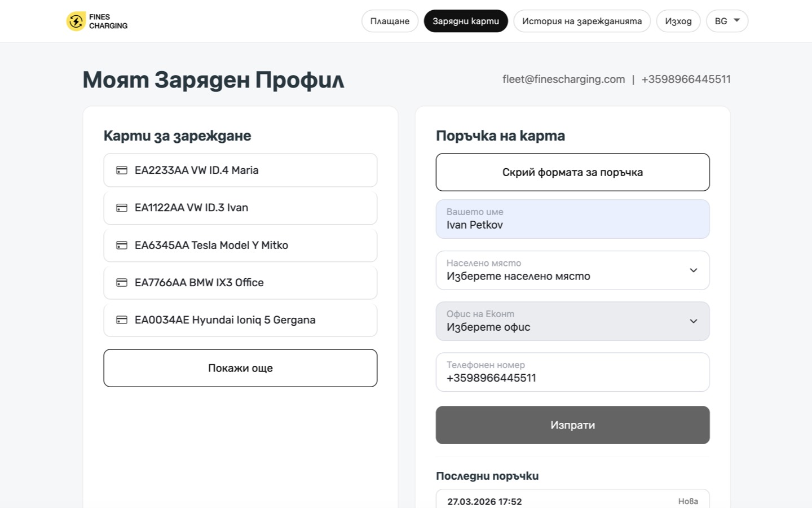This screenshot has height=508, width=812.
Task: Click the Fines Charging lightning logo
Action: pyautogui.click(x=76, y=21)
